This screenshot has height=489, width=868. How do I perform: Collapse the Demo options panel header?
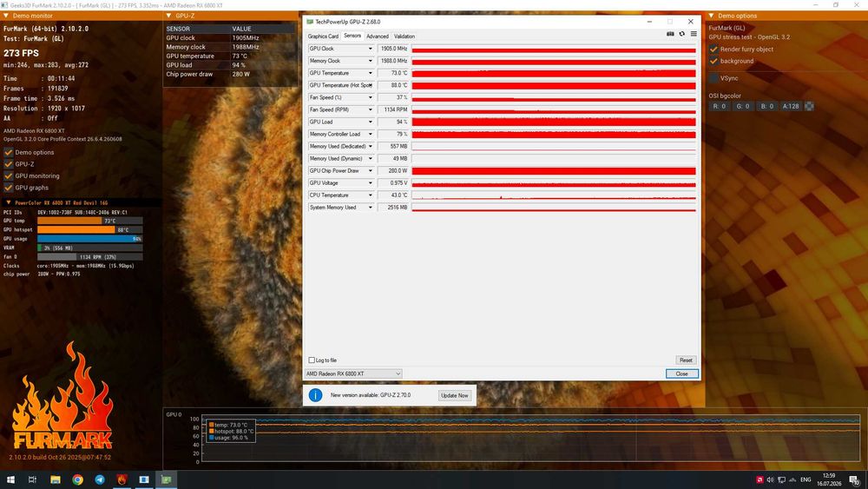[x=712, y=16]
